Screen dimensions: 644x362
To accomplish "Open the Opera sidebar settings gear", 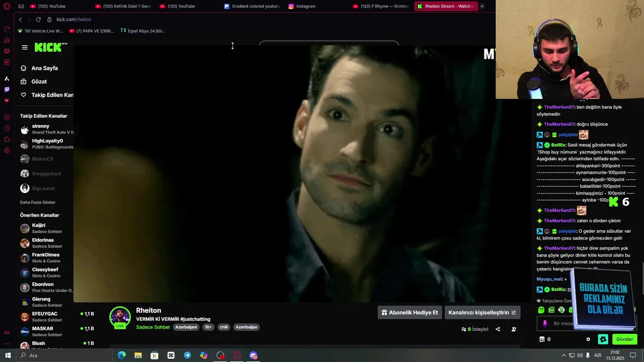I will click(7, 150).
